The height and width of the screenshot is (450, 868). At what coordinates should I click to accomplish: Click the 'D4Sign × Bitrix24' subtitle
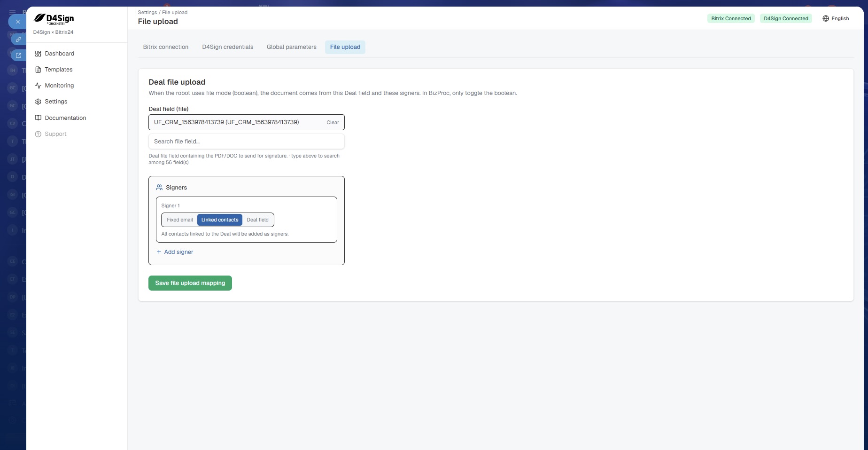(x=54, y=32)
